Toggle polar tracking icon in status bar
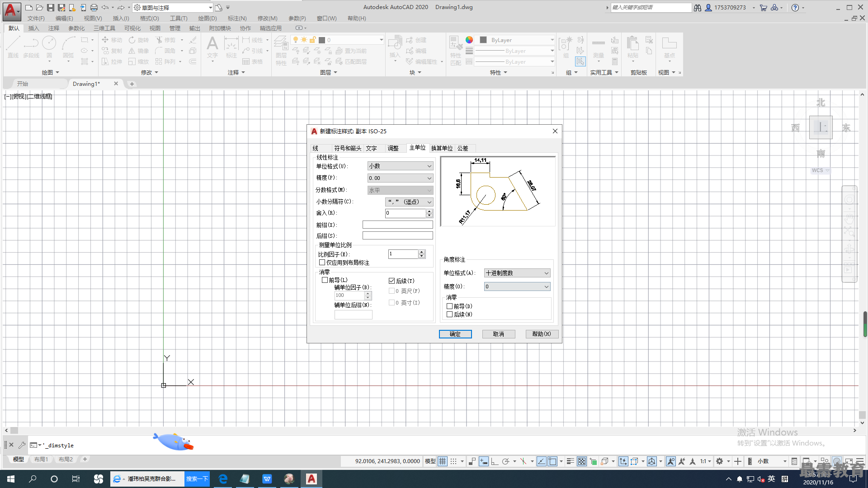Viewport: 868px width, 488px height. pyautogui.click(x=505, y=461)
